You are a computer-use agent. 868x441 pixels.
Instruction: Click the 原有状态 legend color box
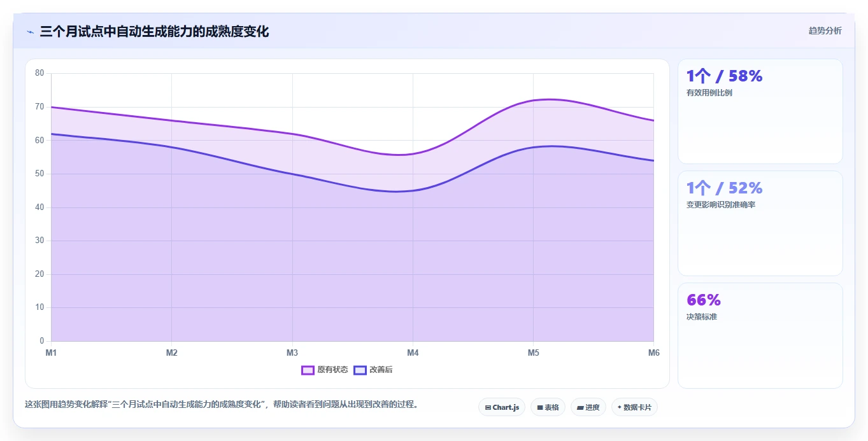308,370
